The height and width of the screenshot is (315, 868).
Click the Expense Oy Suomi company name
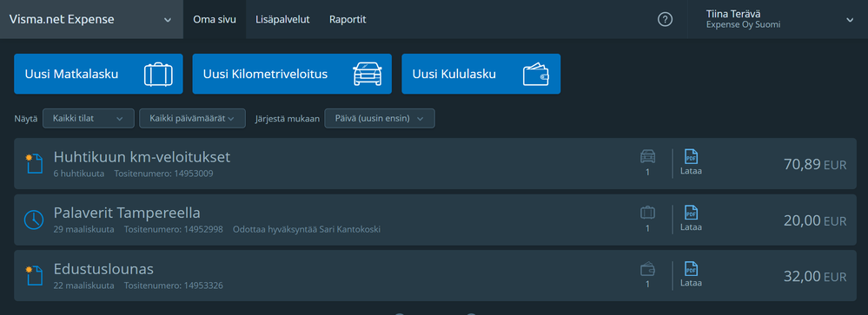744,25
